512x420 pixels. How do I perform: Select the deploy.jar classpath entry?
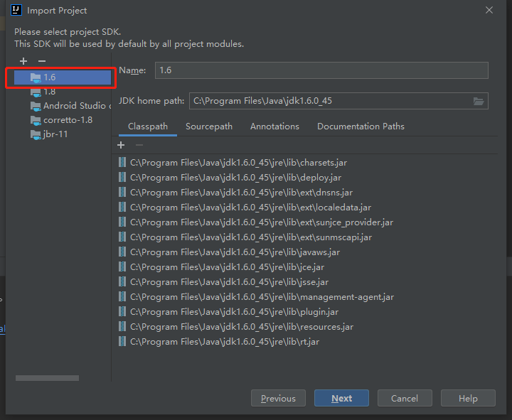pos(230,178)
